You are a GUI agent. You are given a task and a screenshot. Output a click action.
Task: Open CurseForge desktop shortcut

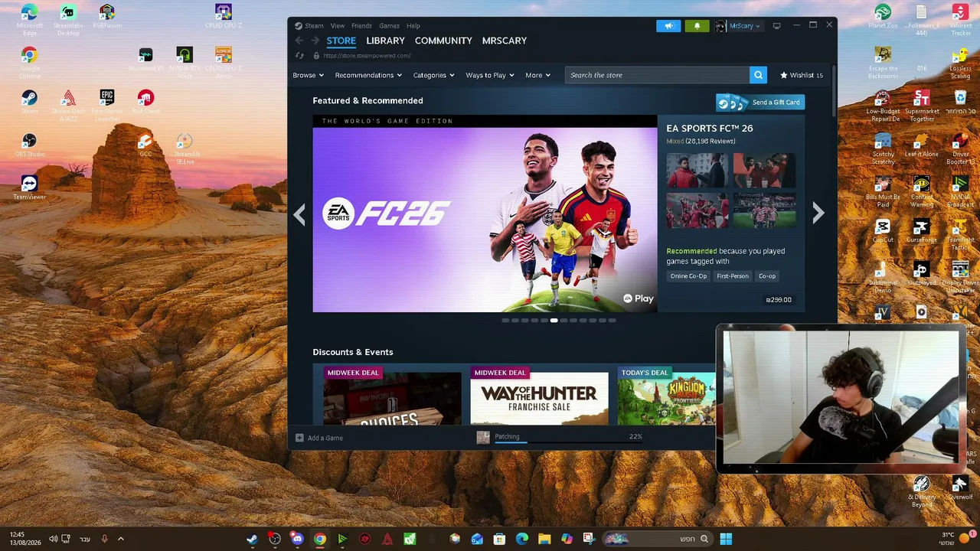click(x=921, y=230)
